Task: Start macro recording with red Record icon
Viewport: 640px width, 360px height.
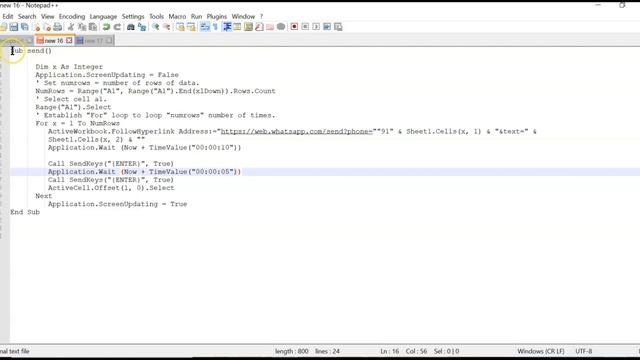Action: coord(294,27)
